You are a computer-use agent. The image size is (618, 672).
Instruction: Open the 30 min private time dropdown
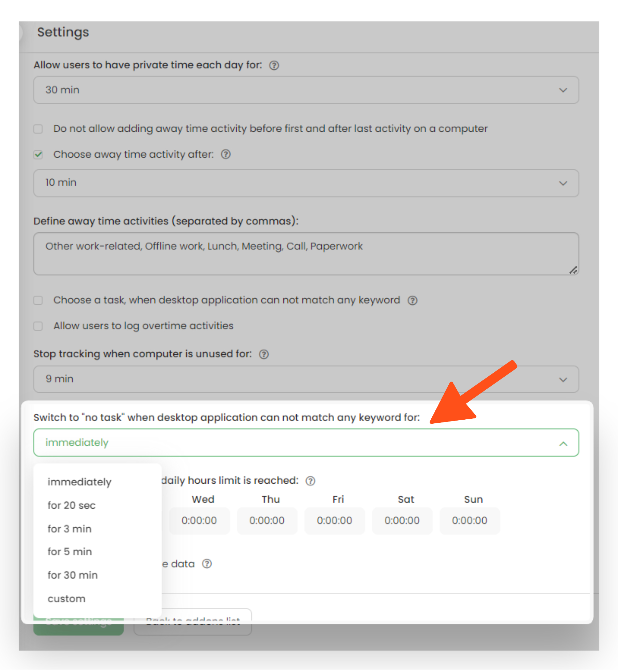[306, 90]
